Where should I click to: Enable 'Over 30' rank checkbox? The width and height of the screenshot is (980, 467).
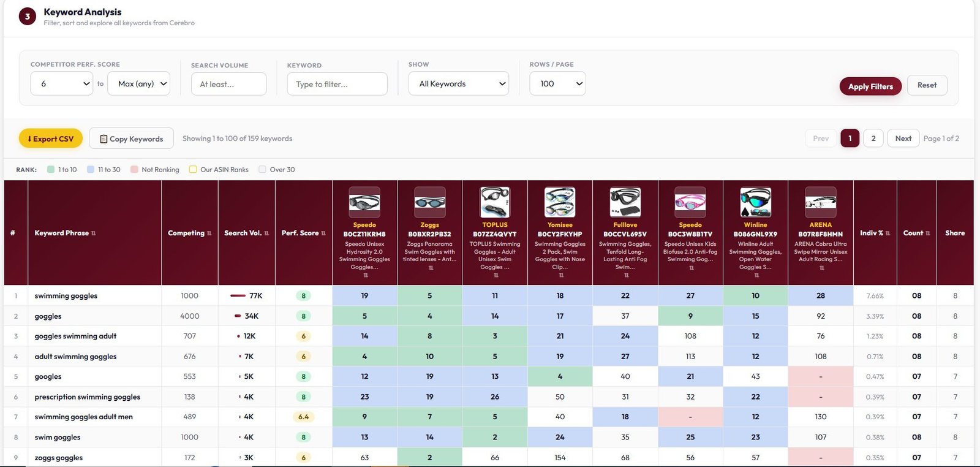pos(262,170)
